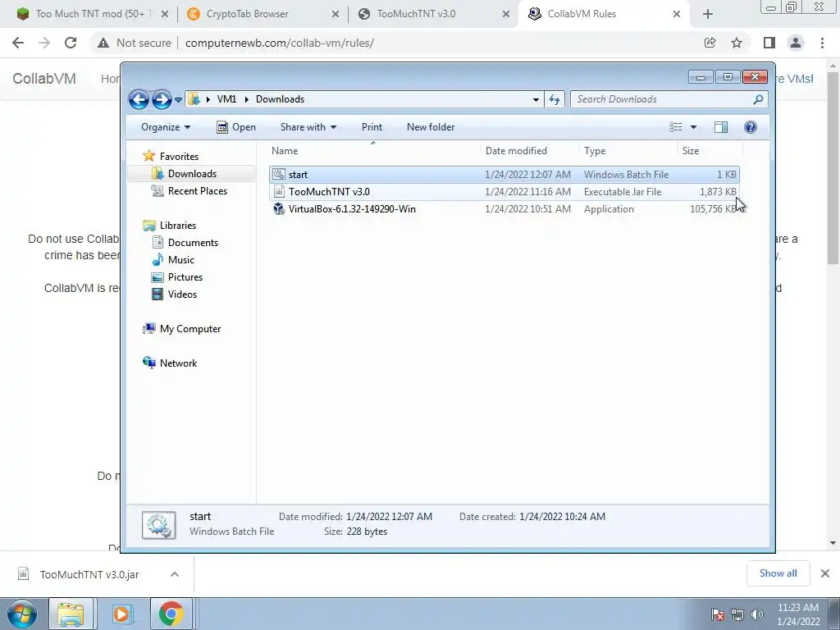The width and height of the screenshot is (840, 630).
Task: Open My Computer in navigation pane
Action: [189, 329]
